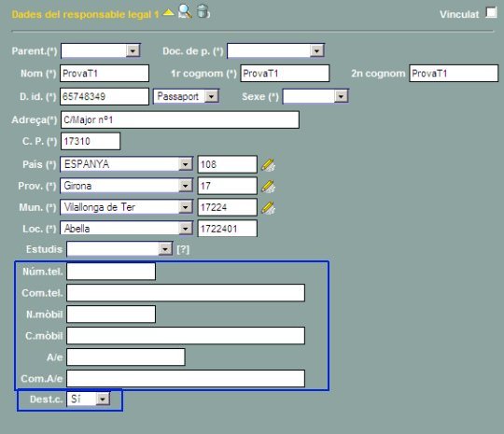The width and height of the screenshot is (504, 434).
Task: Open the Doc. de p. dropdown
Action: (275, 50)
